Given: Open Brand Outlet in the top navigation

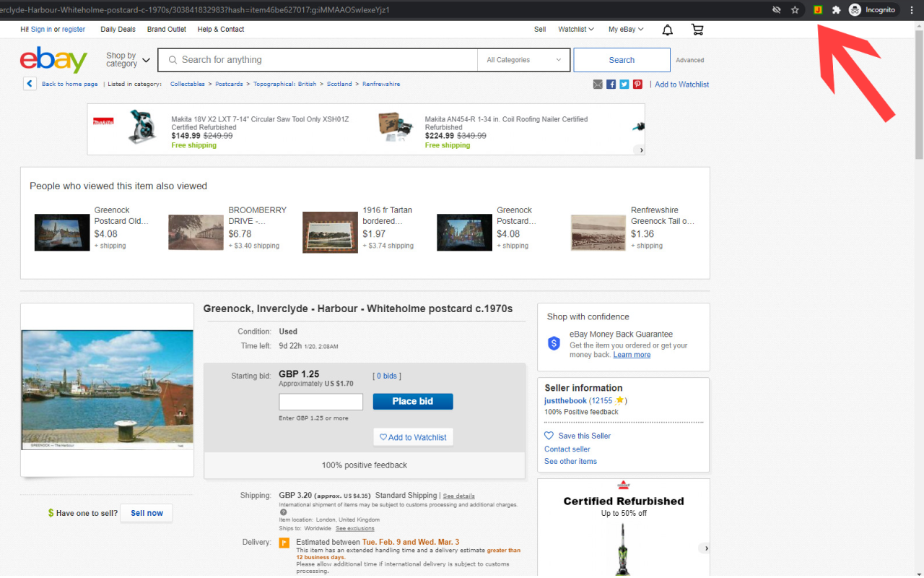Looking at the screenshot, I should pos(167,30).
